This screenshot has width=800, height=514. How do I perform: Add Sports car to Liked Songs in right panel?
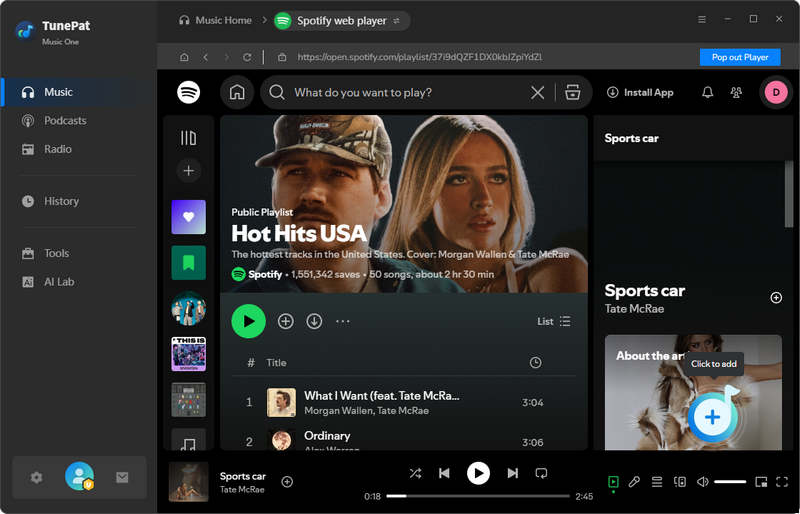[x=776, y=298]
